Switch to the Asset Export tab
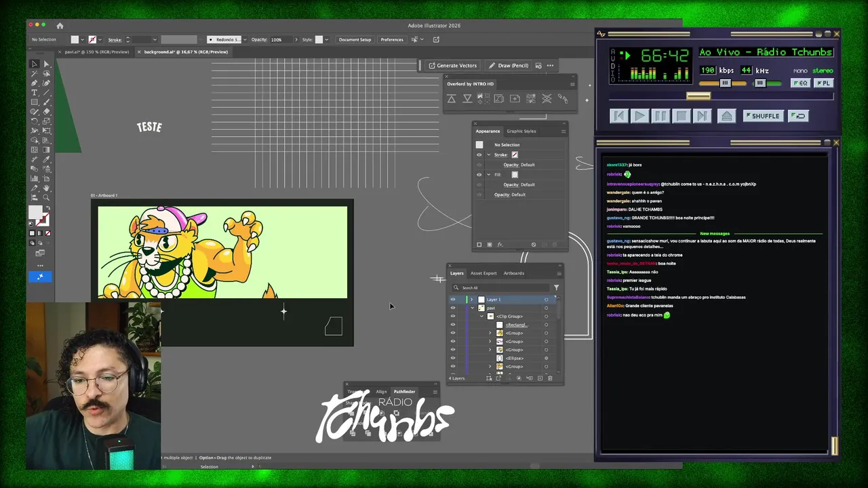The image size is (868, 488). (484, 273)
